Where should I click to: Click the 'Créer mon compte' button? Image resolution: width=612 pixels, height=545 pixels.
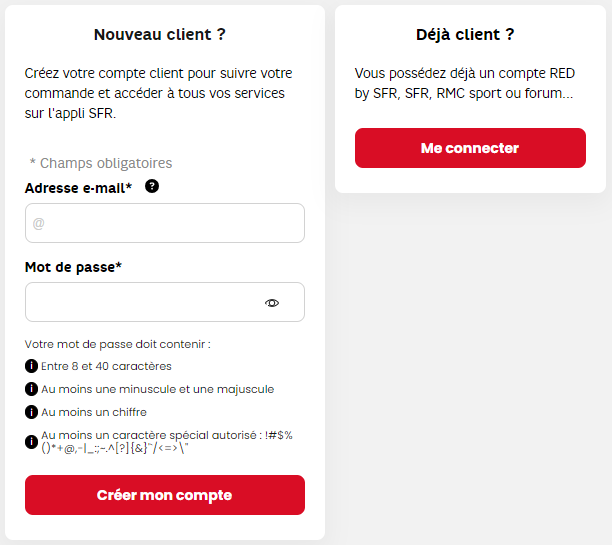(x=165, y=495)
